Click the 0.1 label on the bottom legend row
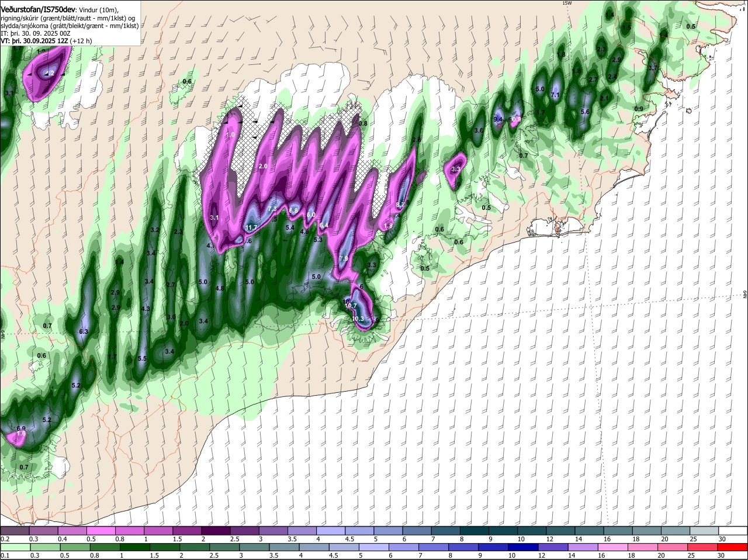Image resolution: width=748 pixels, height=560 pixels. coord(5,555)
